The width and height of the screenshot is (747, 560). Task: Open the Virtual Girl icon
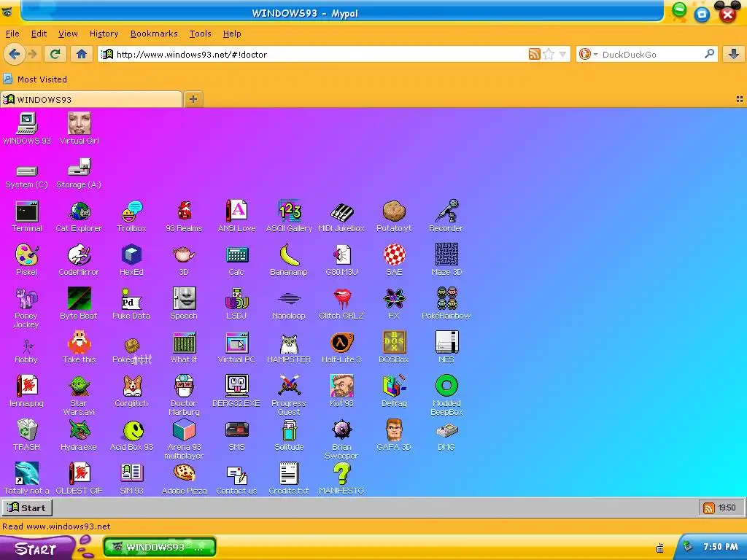click(x=79, y=128)
